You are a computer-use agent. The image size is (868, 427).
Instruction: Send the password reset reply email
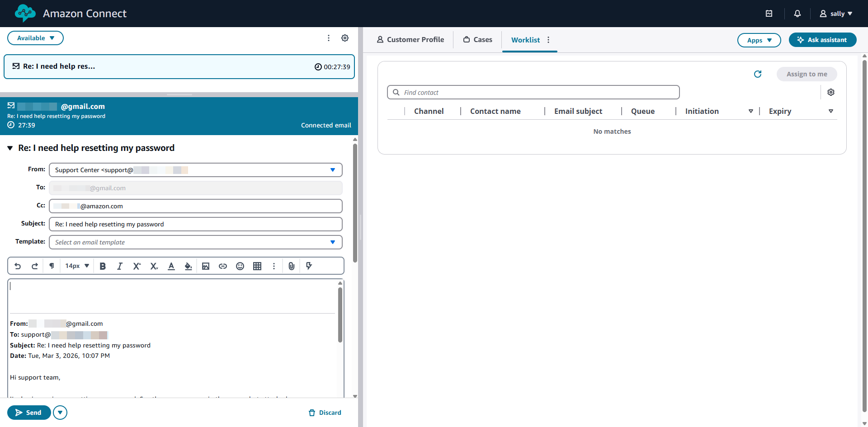[x=29, y=412]
